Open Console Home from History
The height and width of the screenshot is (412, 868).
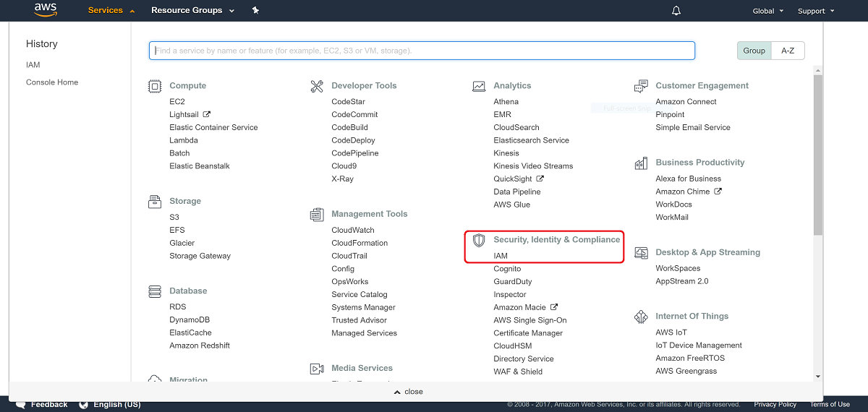coord(52,82)
